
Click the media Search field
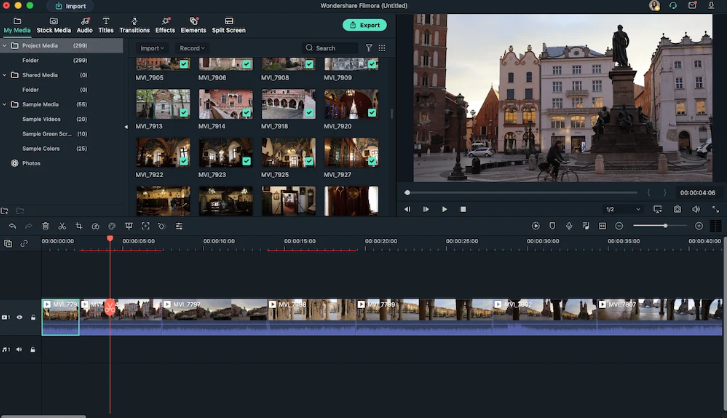tap(331, 48)
